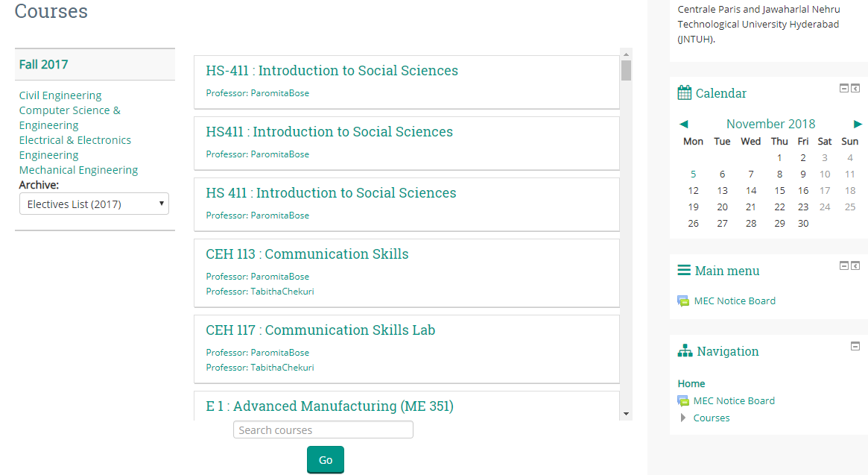Select the Civil Engineering category
This screenshot has height=475, width=868.
60,95
